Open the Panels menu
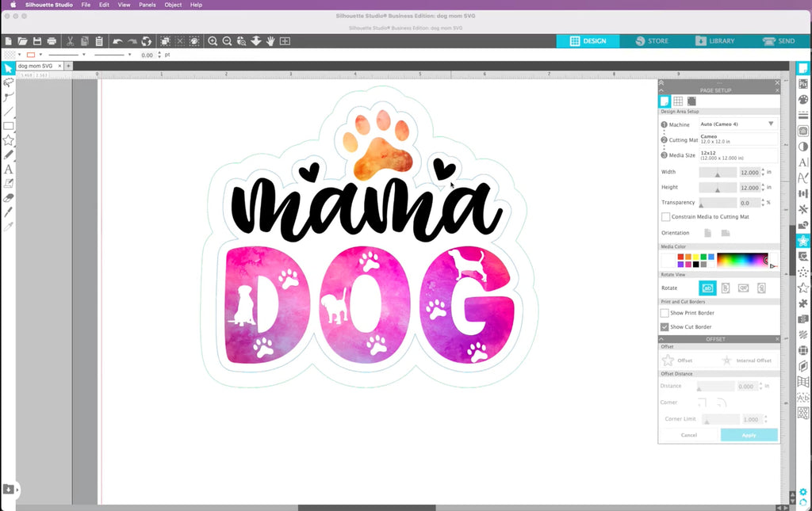This screenshot has height=511, width=812. click(147, 5)
